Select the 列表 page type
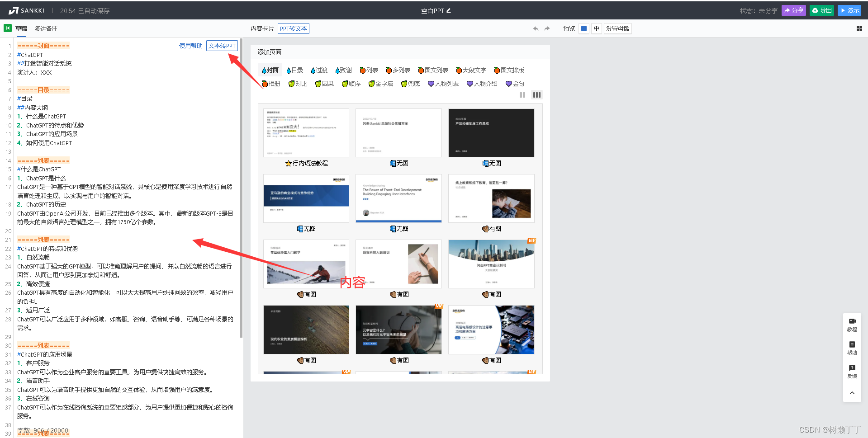The width and height of the screenshot is (868, 438). coord(369,70)
